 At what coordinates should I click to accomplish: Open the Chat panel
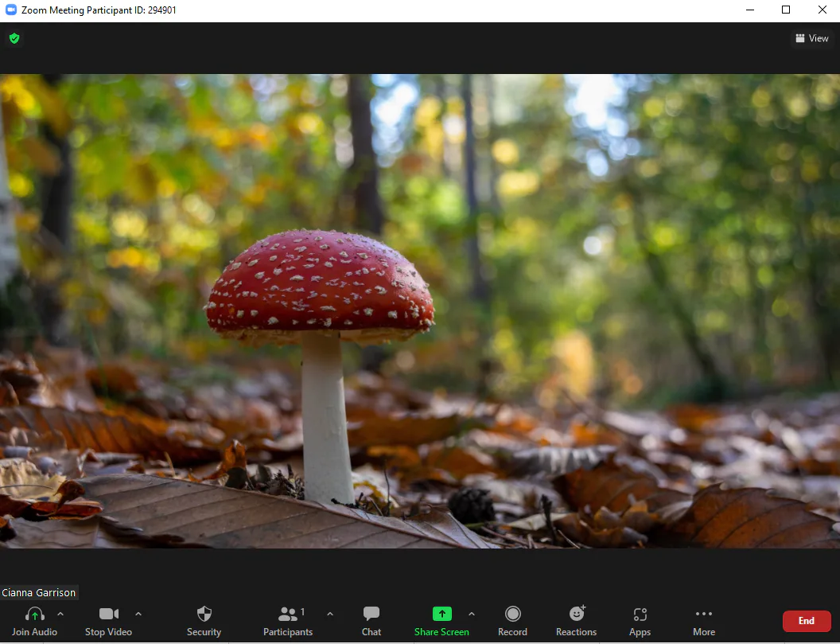[371, 621]
